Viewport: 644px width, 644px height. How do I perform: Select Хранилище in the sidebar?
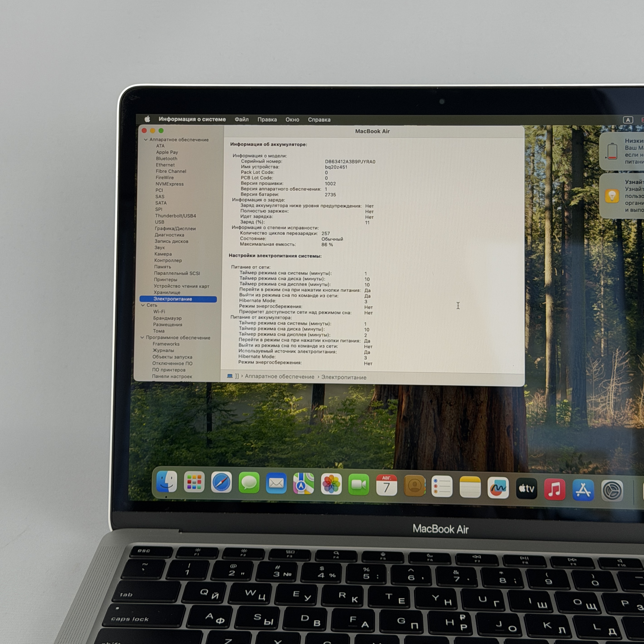tap(167, 292)
